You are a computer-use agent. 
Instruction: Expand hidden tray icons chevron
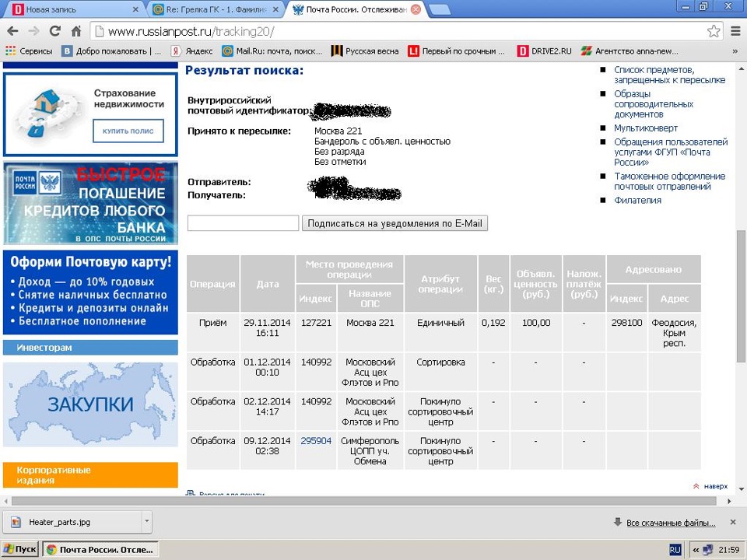tap(696, 550)
